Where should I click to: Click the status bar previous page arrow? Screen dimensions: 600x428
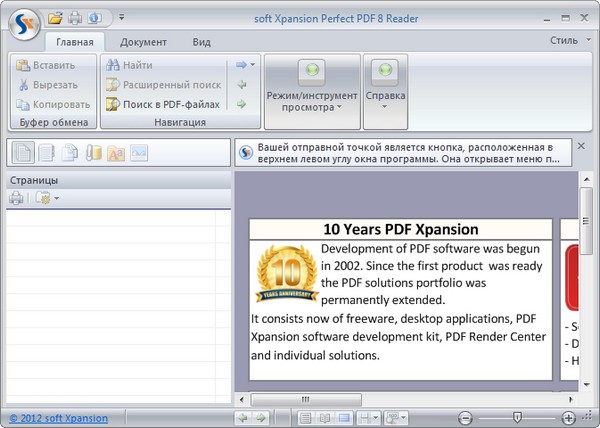pos(243,418)
